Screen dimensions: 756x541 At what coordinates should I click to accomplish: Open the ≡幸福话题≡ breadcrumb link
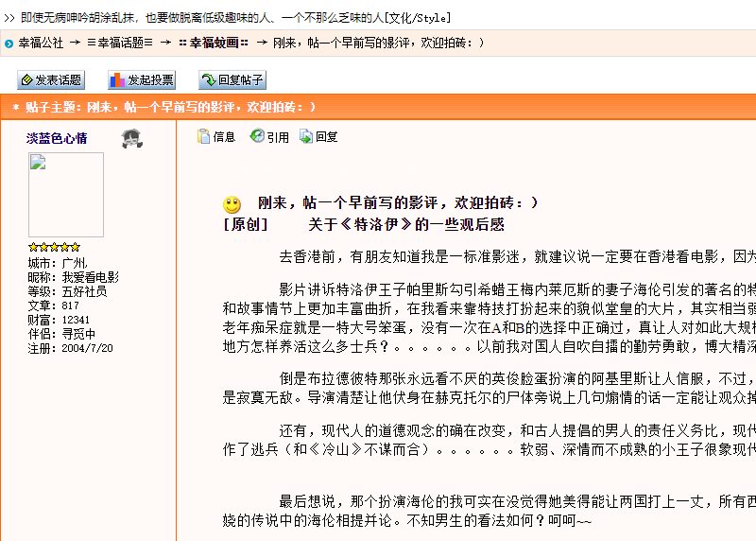(120, 43)
